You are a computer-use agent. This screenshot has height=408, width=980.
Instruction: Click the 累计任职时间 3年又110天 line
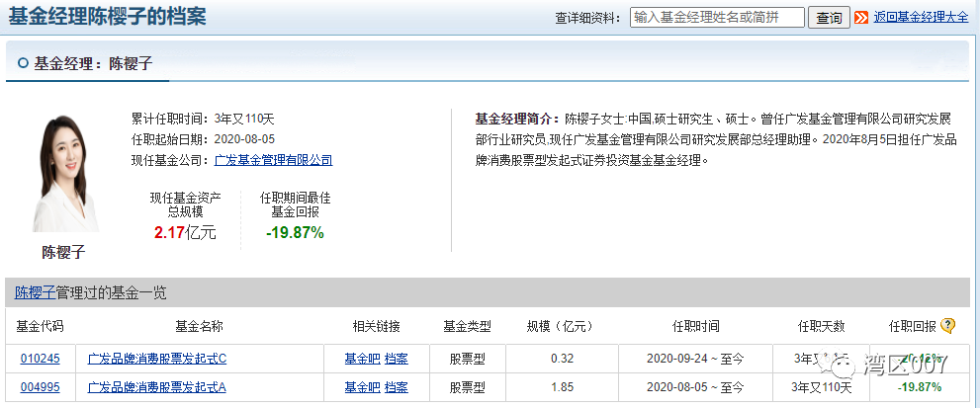pyautogui.click(x=203, y=119)
